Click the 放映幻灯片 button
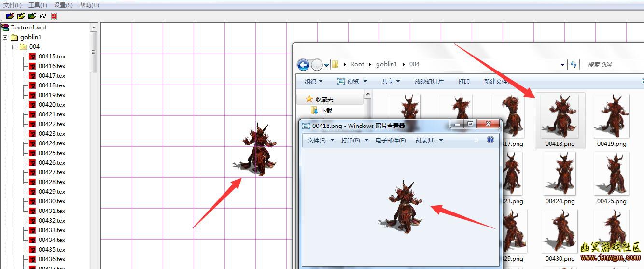 point(429,81)
